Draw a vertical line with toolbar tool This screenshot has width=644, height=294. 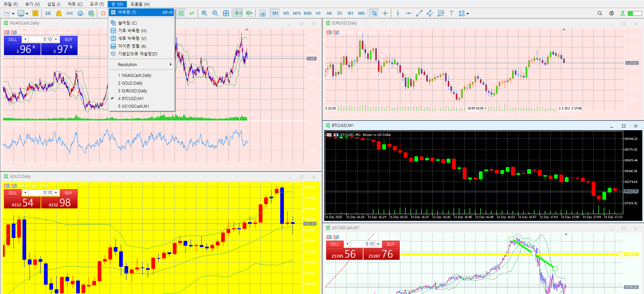[398, 13]
